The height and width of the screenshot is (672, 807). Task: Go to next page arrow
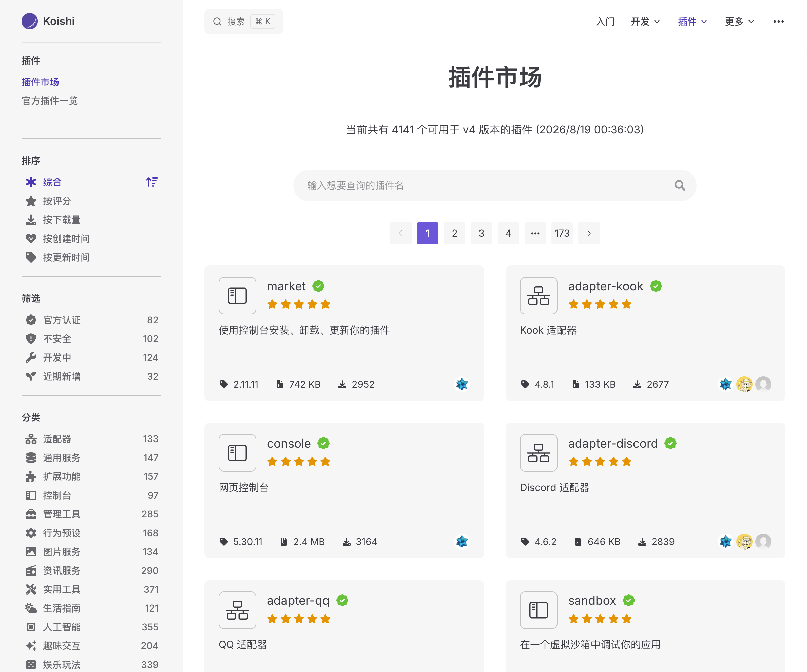[x=589, y=233]
